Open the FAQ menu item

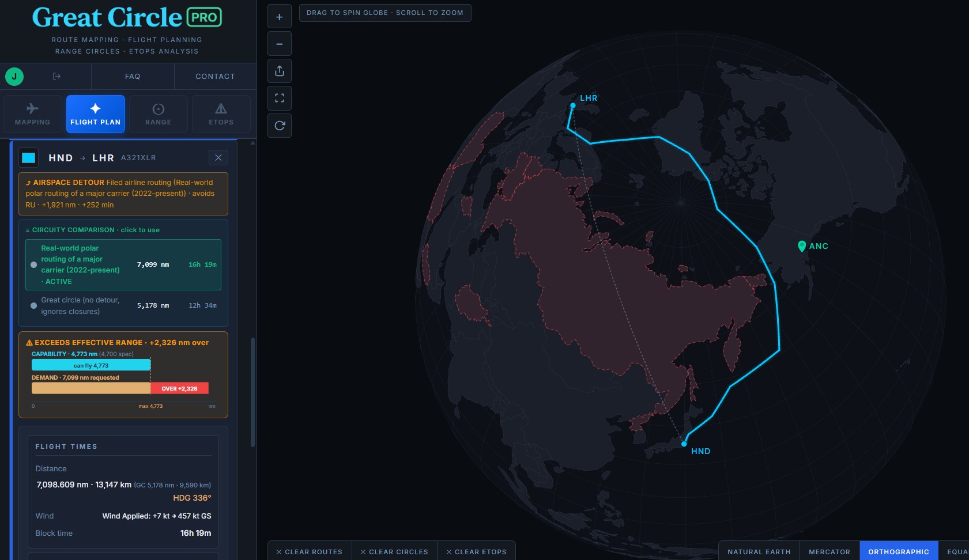(133, 76)
